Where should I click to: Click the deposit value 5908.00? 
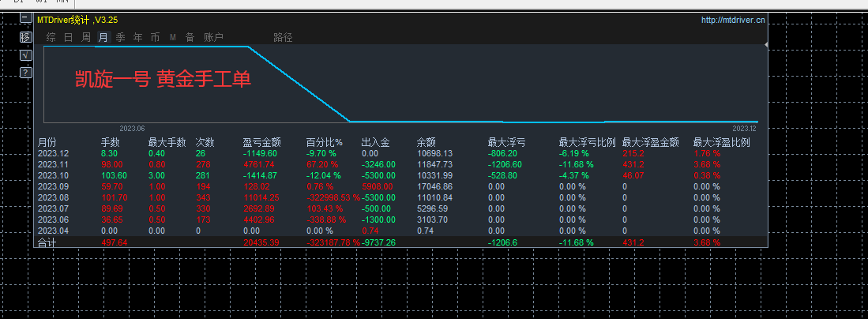click(377, 186)
